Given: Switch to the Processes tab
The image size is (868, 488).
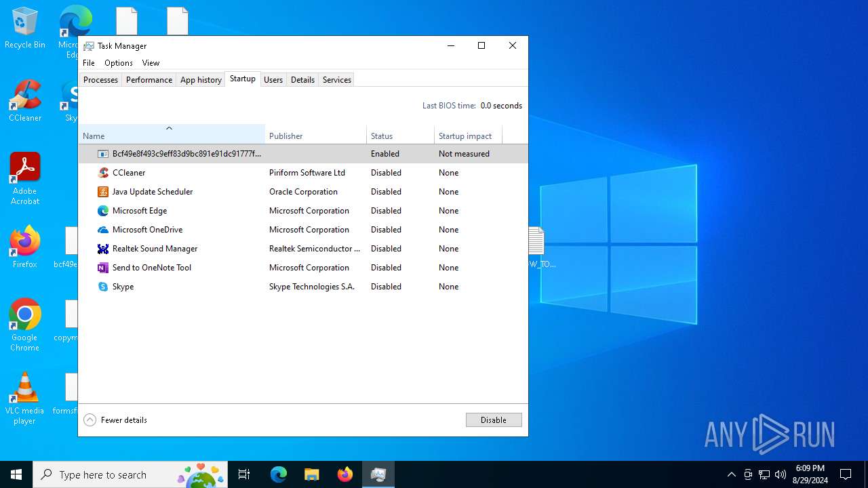Looking at the screenshot, I should (x=100, y=80).
